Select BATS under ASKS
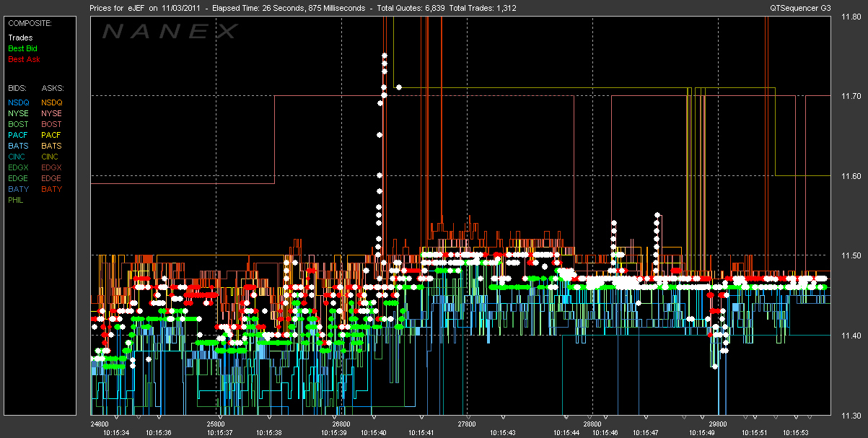The image size is (868, 438). click(51, 145)
